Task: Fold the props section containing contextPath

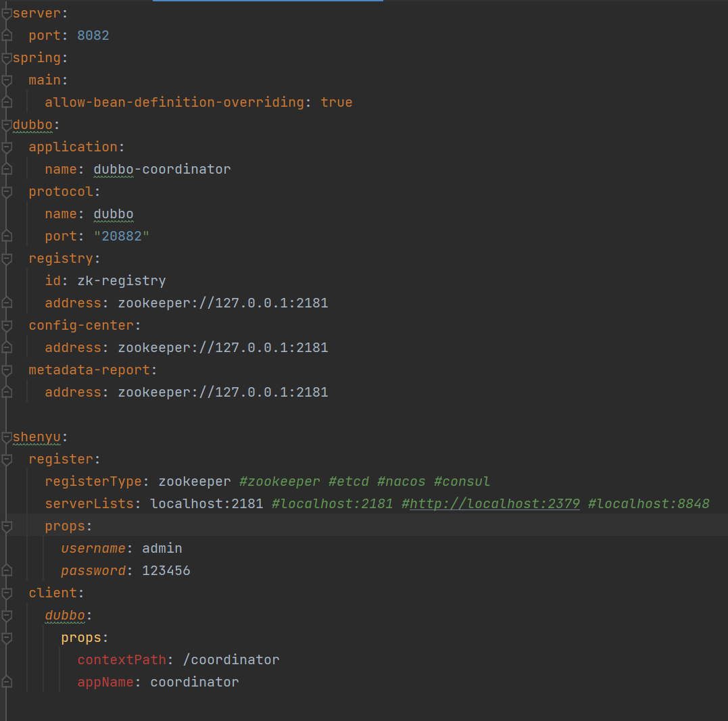Action: [x=7, y=637]
